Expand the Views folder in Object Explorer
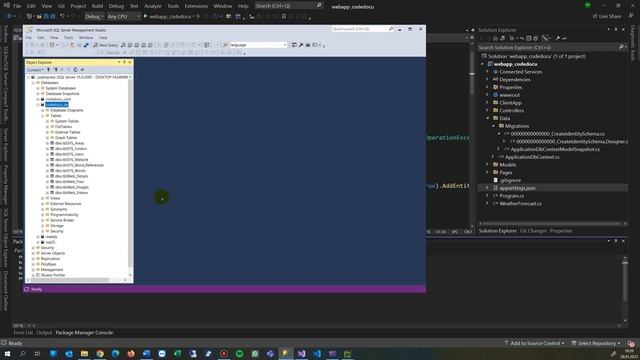The height and width of the screenshot is (360, 640). [x=43, y=198]
